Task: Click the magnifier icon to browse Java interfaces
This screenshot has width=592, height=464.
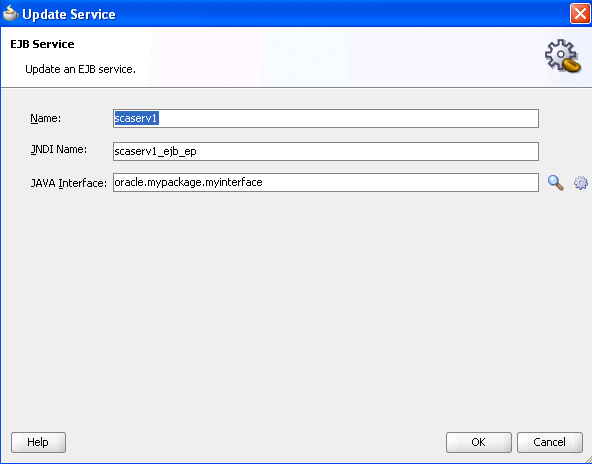Action: pos(555,183)
